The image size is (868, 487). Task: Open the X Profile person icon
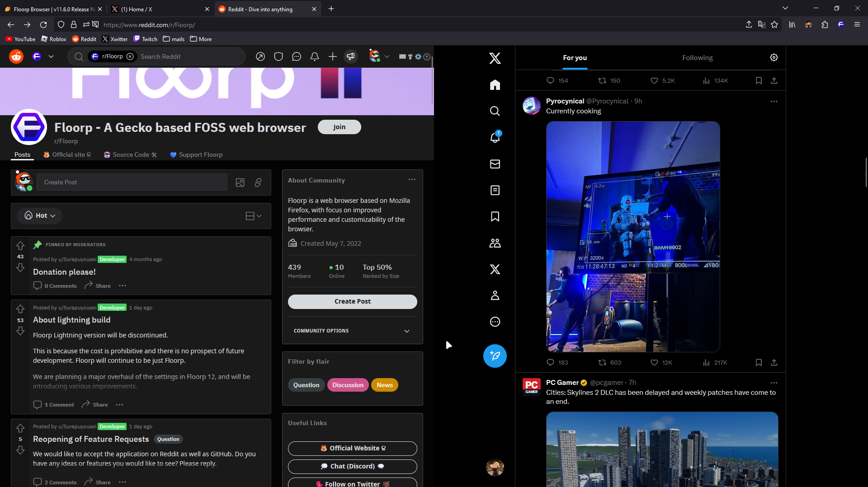pyautogui.click(x=495, y=295)
